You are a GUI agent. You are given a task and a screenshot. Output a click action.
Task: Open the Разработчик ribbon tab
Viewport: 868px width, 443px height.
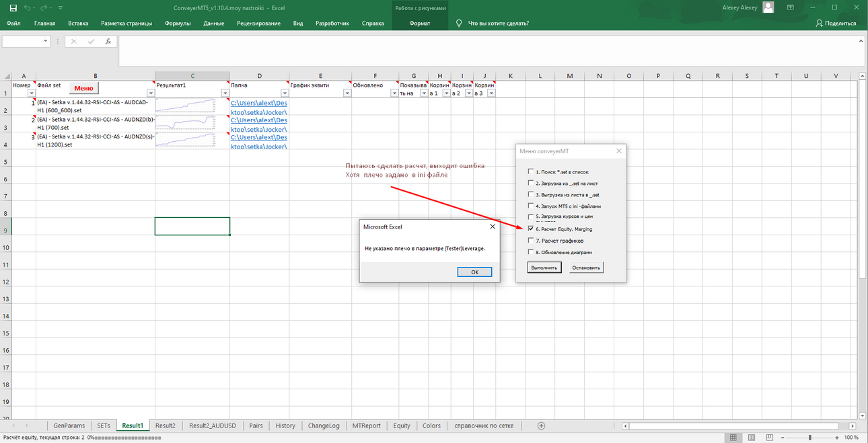[332, 23]
